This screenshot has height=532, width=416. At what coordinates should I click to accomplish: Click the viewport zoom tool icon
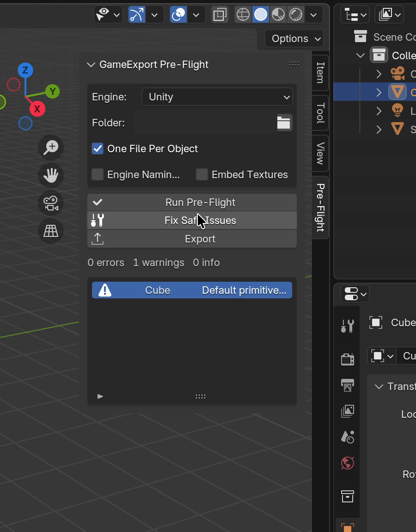51,148
